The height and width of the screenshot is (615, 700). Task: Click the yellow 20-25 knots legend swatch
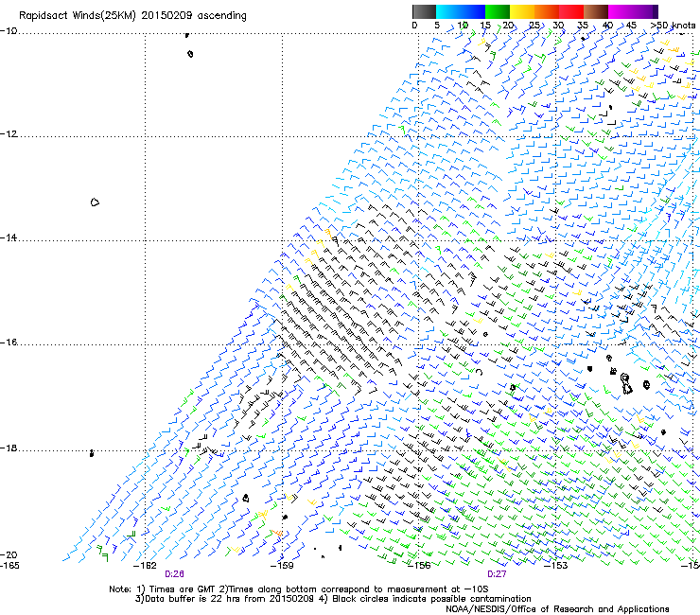[x=522, y=11]
